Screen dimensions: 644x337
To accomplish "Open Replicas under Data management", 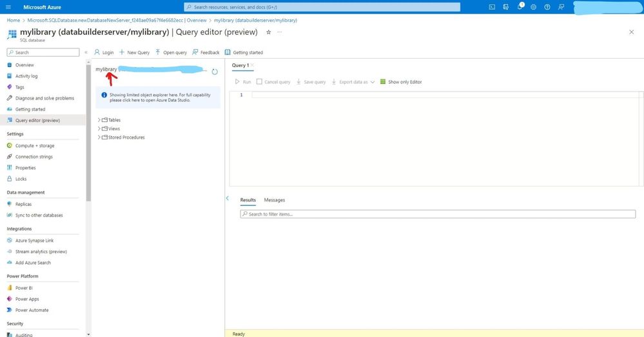I will 23,204.
